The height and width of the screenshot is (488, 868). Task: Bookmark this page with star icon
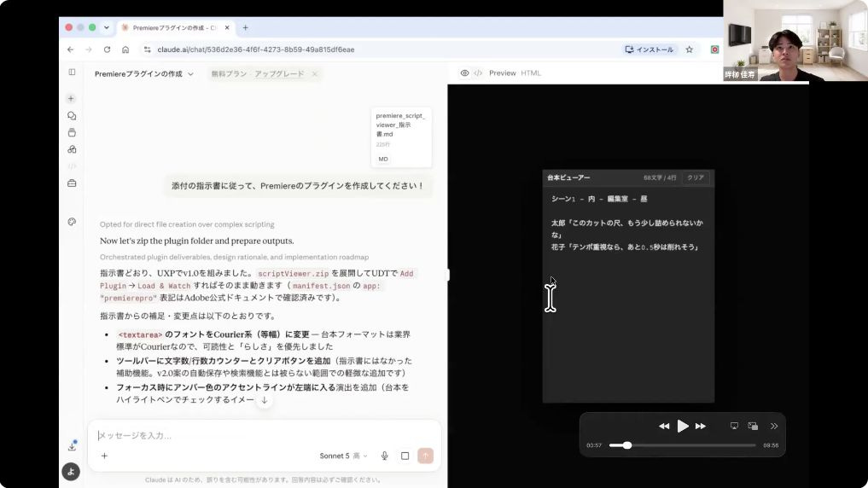coord(690,49)
